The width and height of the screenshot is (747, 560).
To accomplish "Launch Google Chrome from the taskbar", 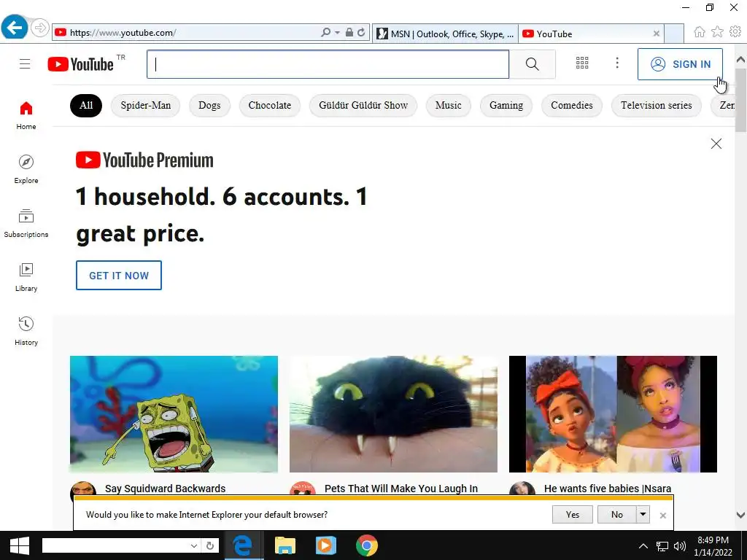I will [367, 545].
